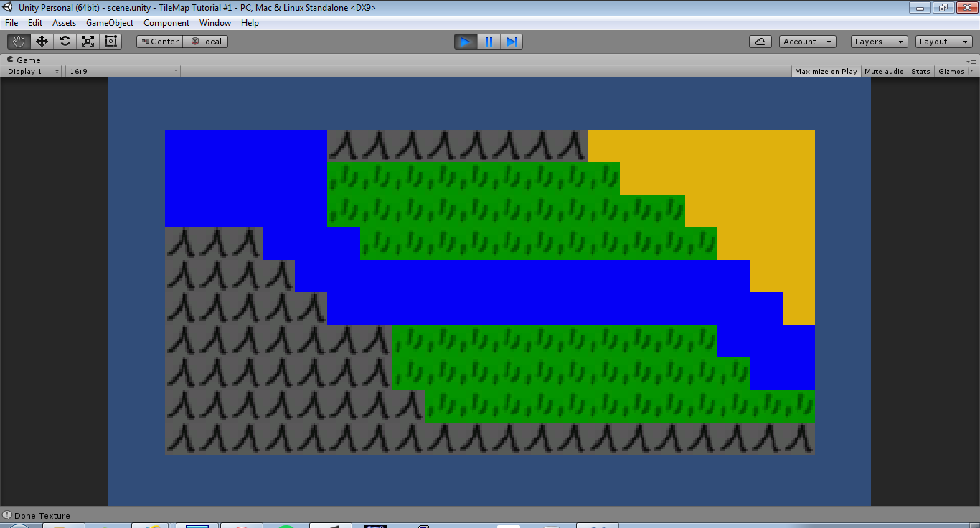980x528 pixels.
Task: Open the GameObject menu
Action: point(110,23)
